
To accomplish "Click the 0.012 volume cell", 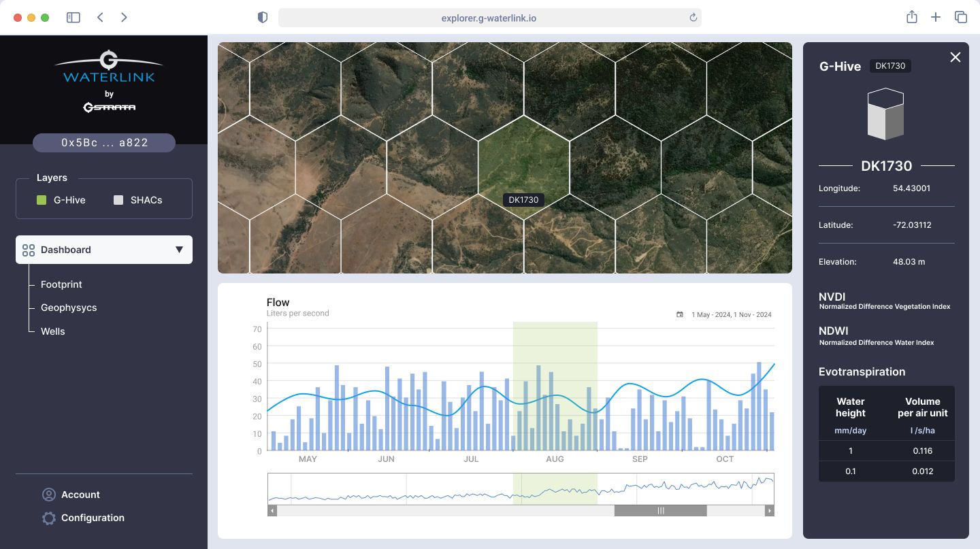I will point(923,471).
